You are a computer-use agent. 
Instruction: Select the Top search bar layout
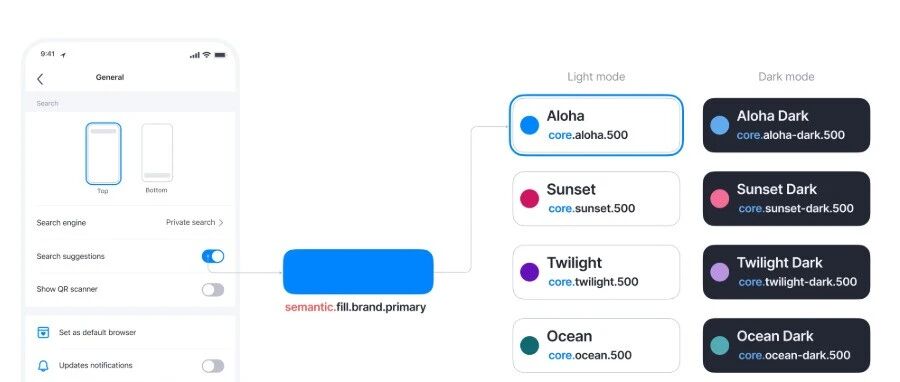(103, 154)
